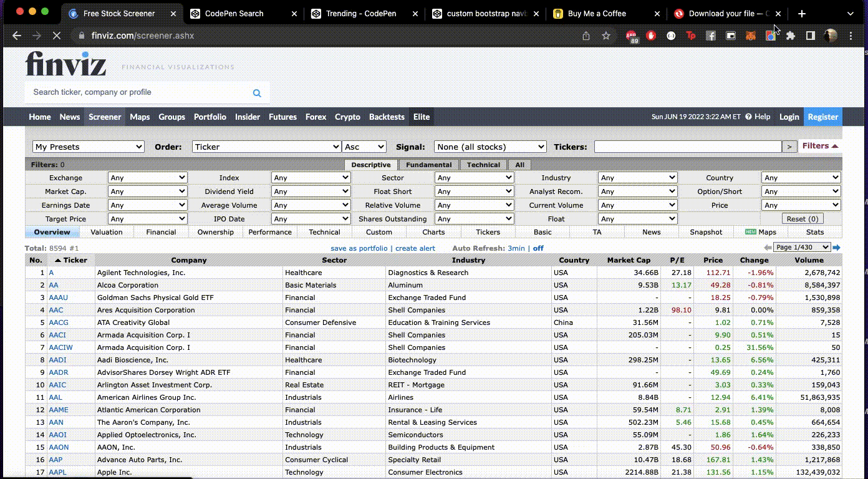
Task: Toggle the browser side panel icon
Action: tap(811, 36)
